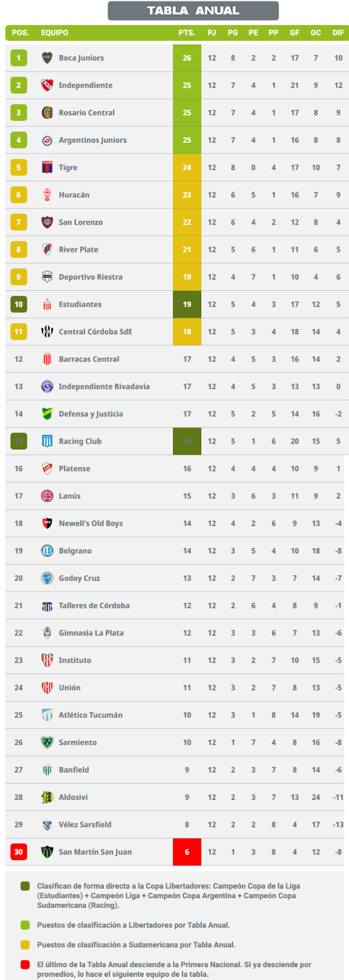Click the red descent legend swatch
Viewport: 349px width, 980px height.
tap(25, 965)
